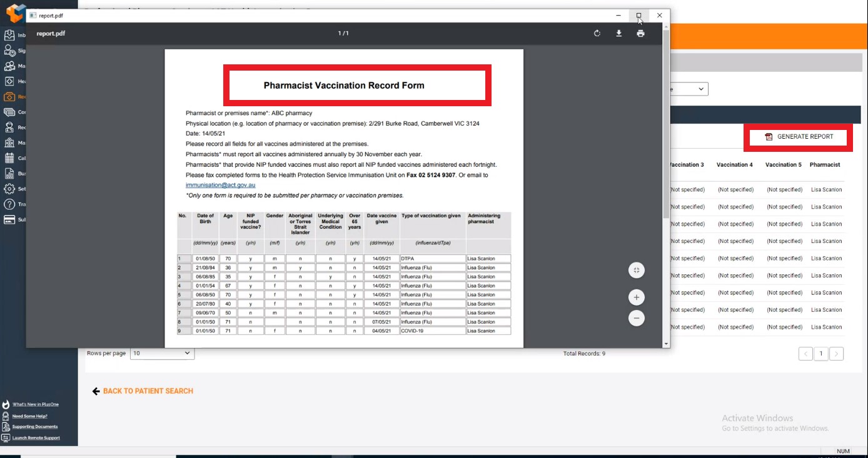Zoom in on the PDF with plus button
This screenshot has height=458, width=868.
[x=637, y=297]
